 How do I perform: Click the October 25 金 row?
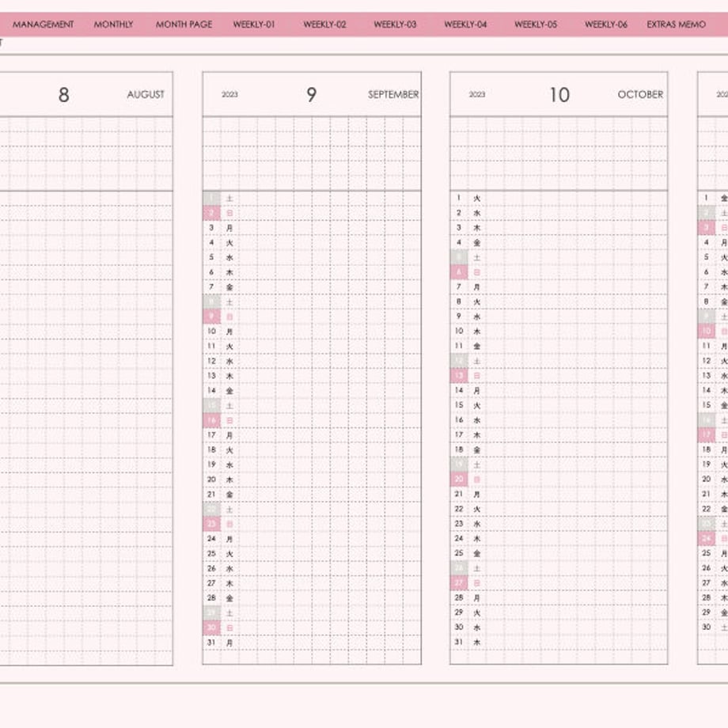pos(559,553)
